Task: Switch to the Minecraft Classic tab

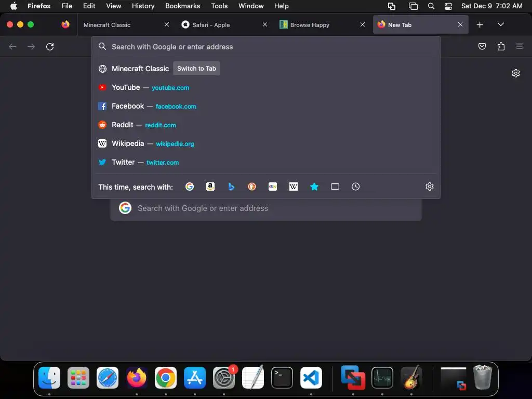Action: click(126, 24)
